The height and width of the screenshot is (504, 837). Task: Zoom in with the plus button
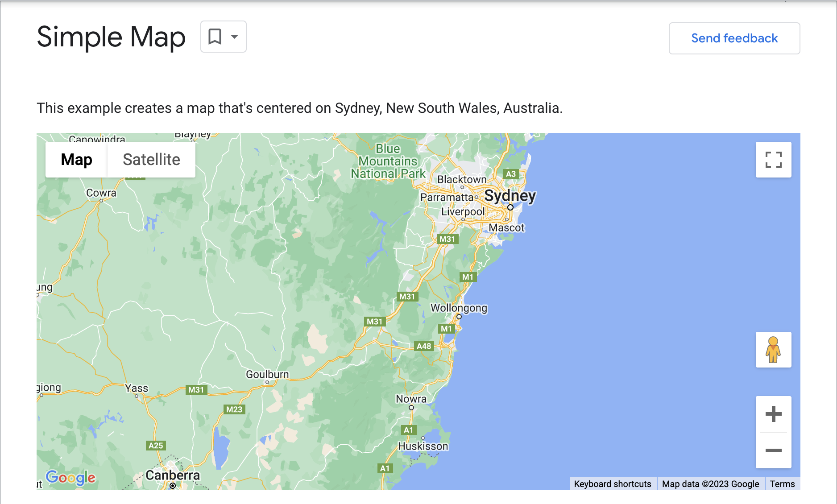click(773, 414)
